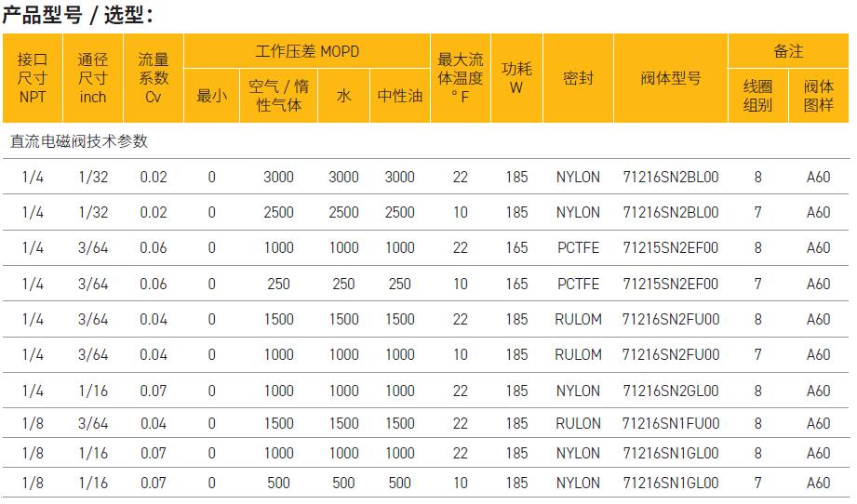Select 3000 in the 水 column

tap(343, 178)
